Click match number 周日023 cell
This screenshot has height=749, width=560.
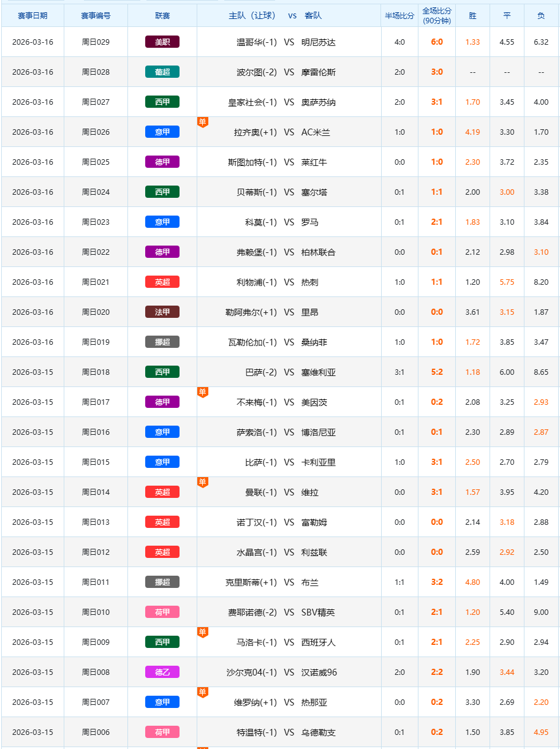pos(96,222)
